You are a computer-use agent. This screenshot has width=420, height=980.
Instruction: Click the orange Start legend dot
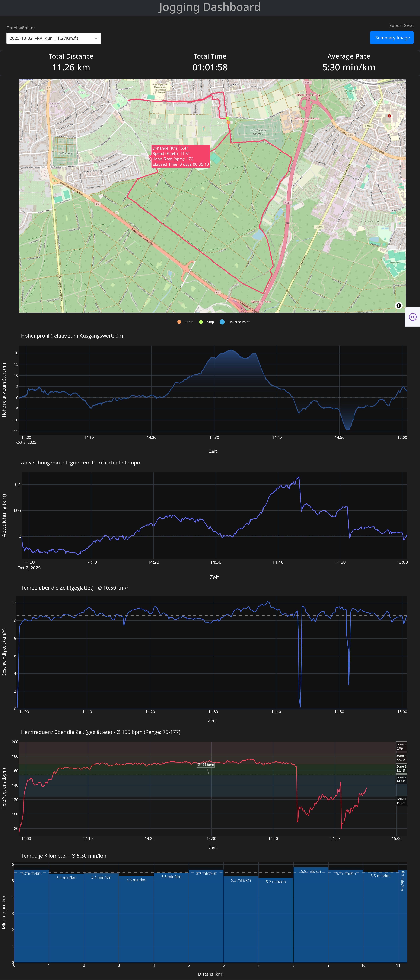[179, 322]
